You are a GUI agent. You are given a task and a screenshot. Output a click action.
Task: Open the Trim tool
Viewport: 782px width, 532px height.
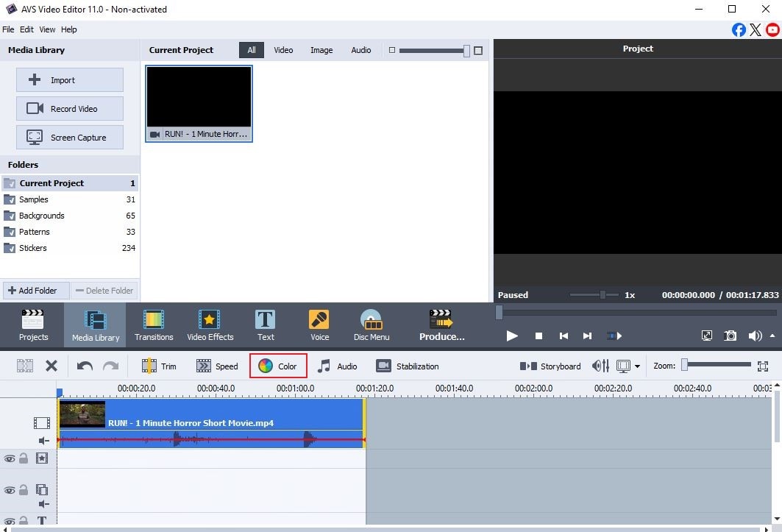coord(159,366)
